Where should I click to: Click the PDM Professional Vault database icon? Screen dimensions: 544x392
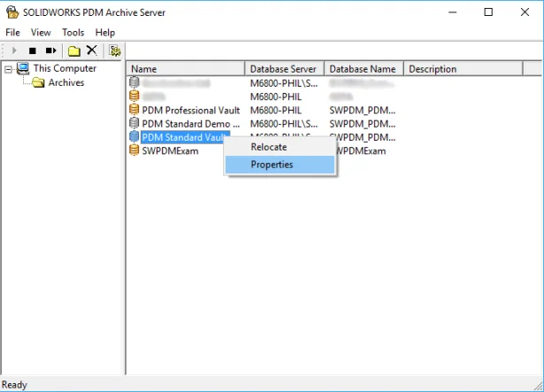click(x=134, y=110)
